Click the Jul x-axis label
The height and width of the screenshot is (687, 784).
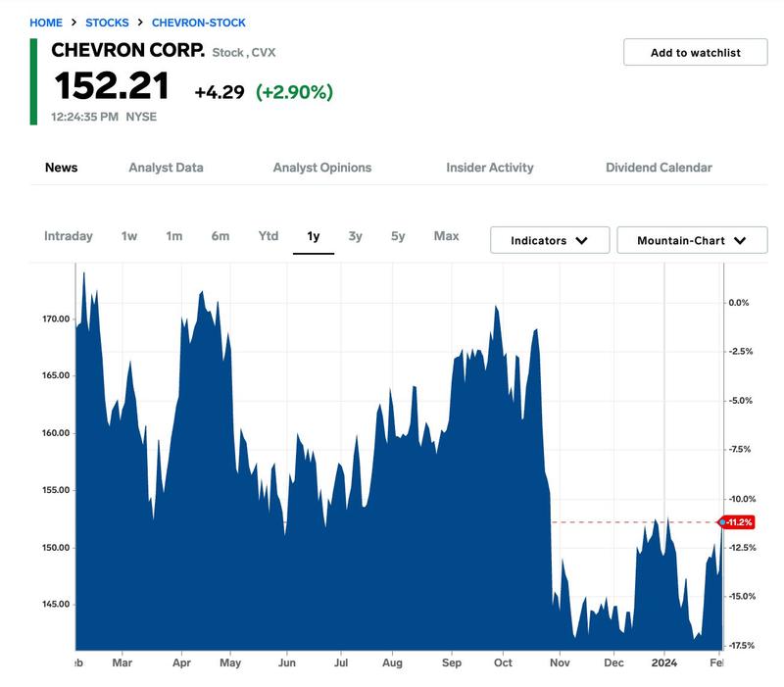click(x=340, y=662)
